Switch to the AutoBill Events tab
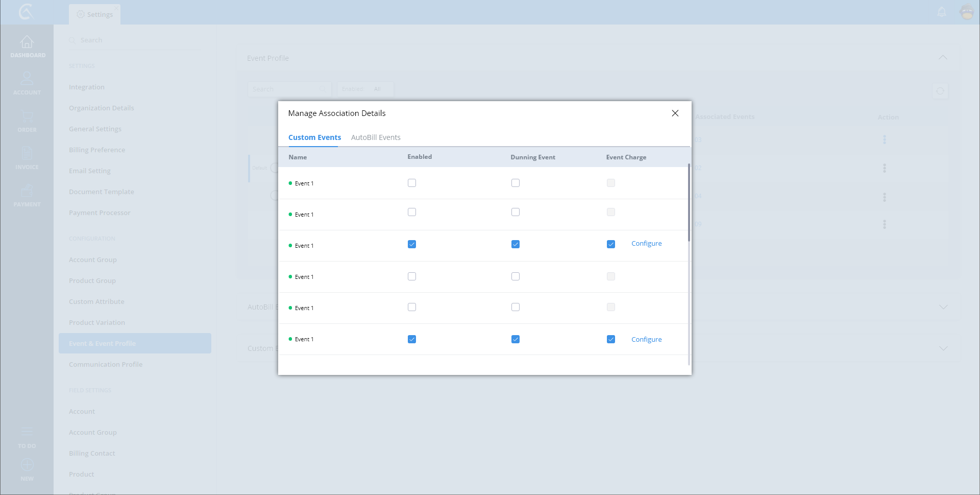 pos(376,137)
